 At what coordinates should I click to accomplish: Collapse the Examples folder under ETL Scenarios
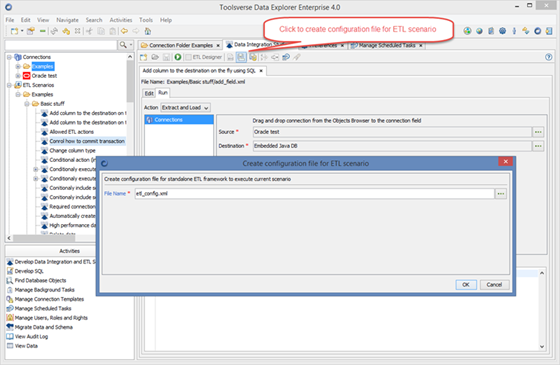point(18,94)
